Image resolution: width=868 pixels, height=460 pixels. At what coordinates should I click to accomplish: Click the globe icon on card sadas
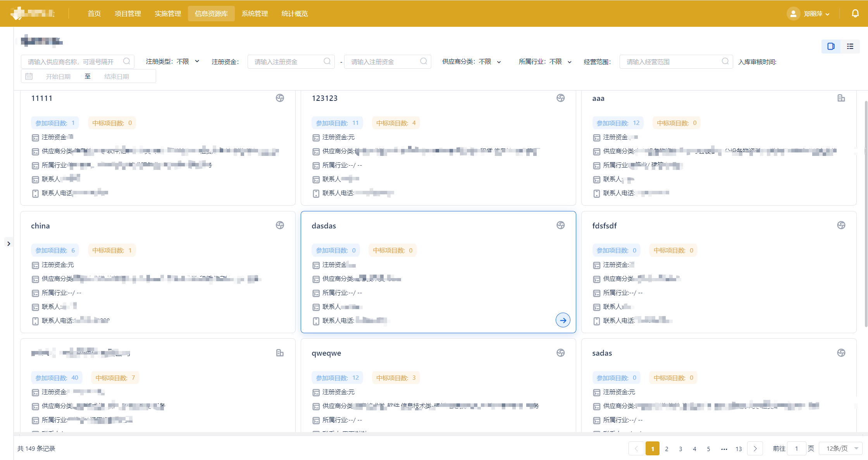coord(841,353)
